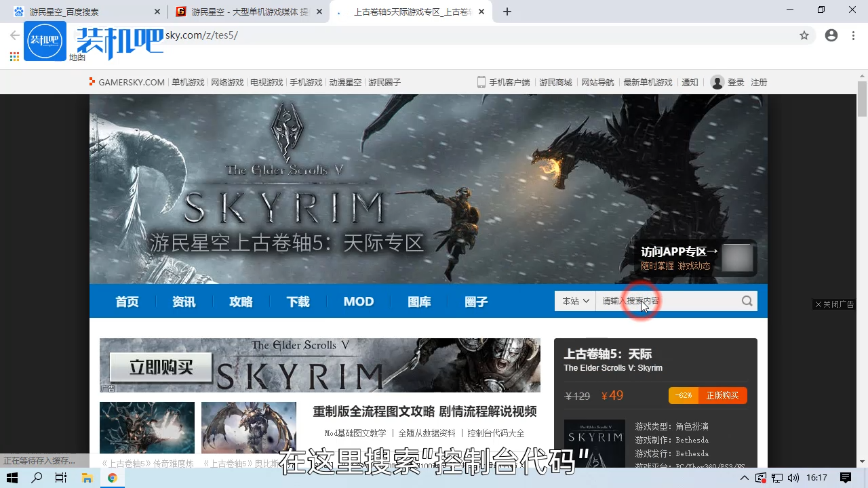Open the Chrome three-dot menu
This screenshot has width=868, height=488.
[x=852, y=35]
